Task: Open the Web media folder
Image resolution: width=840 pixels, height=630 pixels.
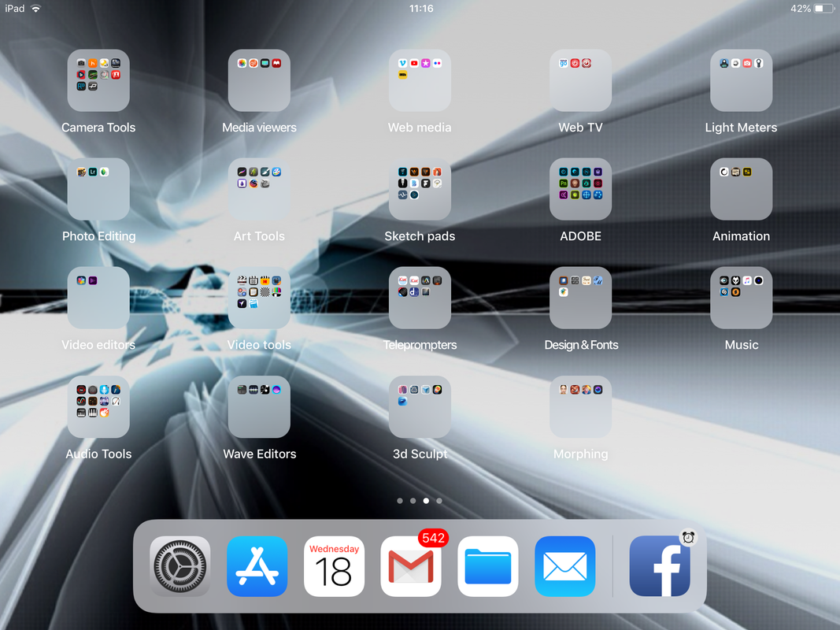Action: click(420, 80)
